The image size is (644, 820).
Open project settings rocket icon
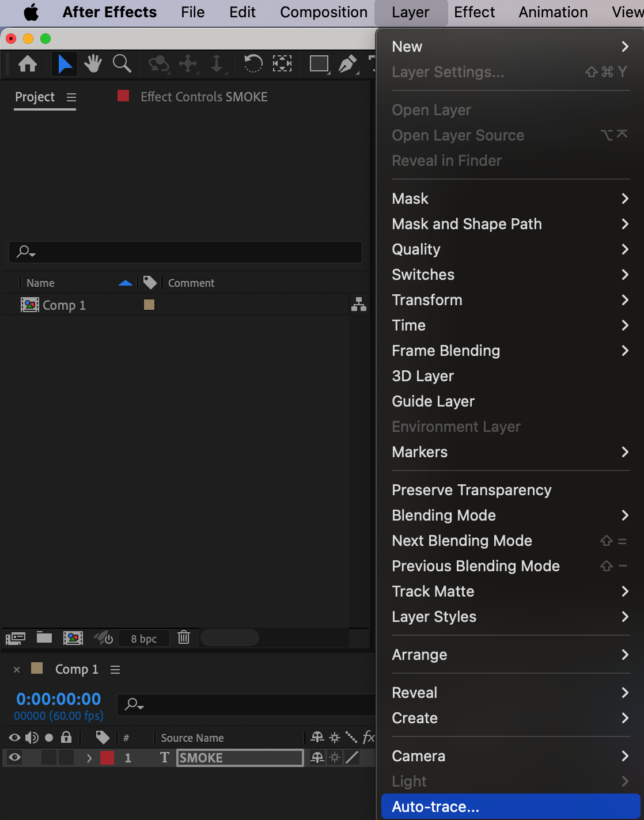coord(103,637)
